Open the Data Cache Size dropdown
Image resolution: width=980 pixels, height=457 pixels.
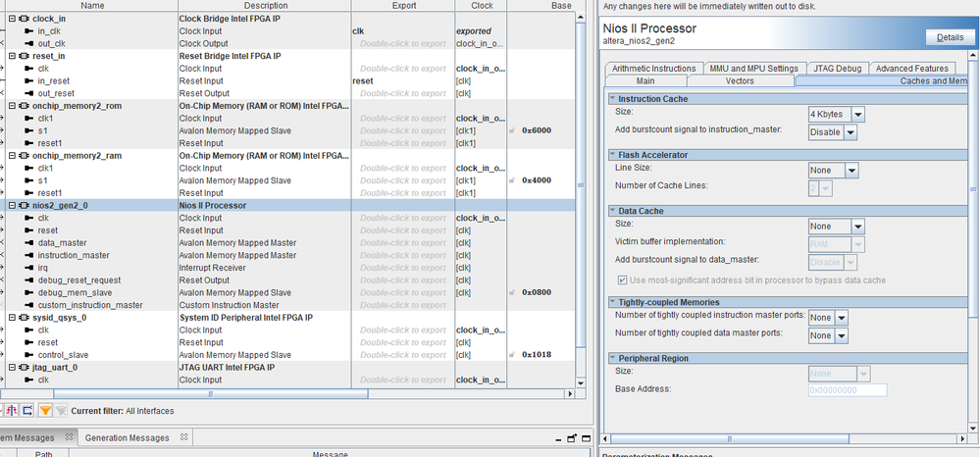pyautogui.click(x=836, y=227)
